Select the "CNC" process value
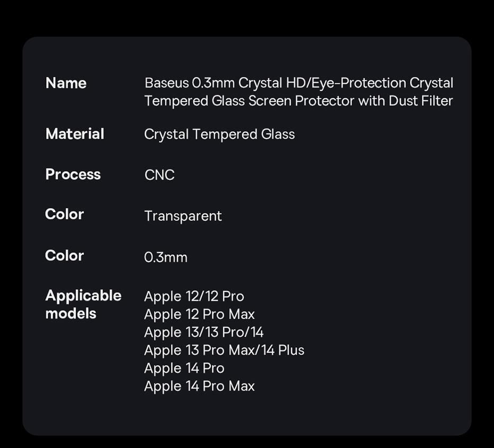 coord(159,175)
